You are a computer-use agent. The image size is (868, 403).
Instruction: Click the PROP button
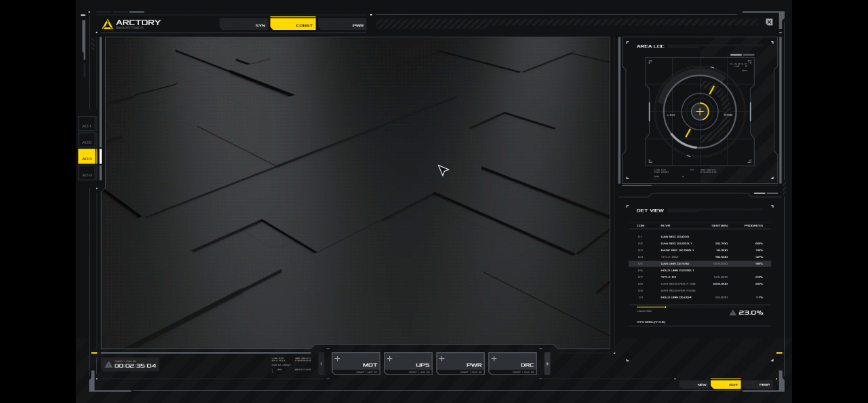click(757, 384)
